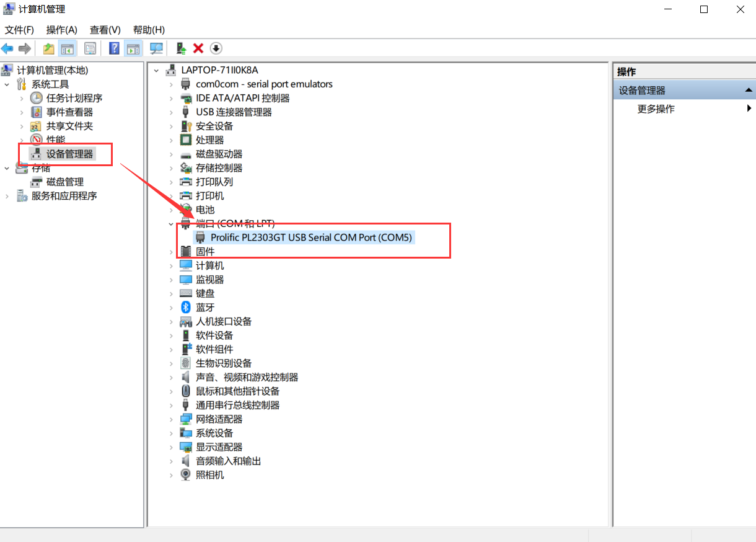Collapse the 设备管理器 section in 操作 pane
Image resolution: width=756 pixels, height=542 pixels.
[x=749, y=91]
